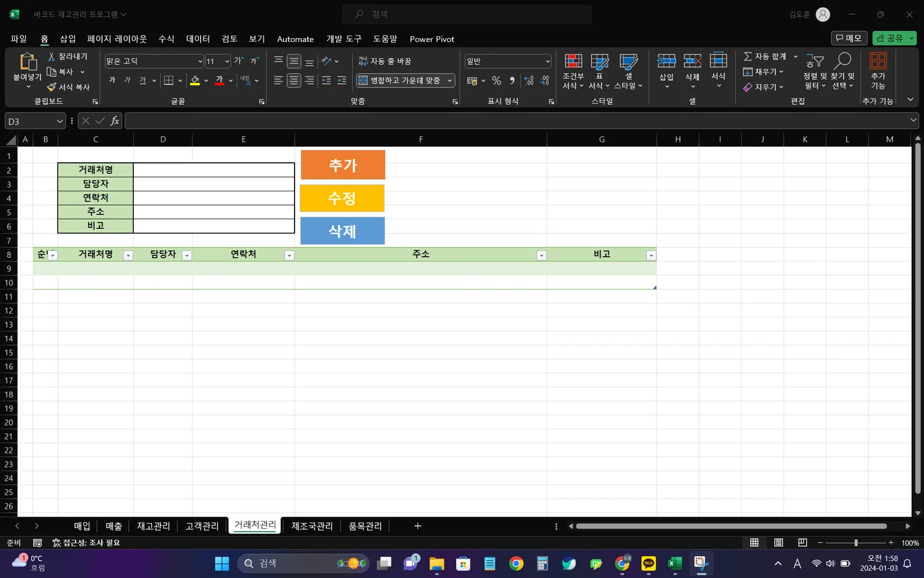Align text to middle vertically
This screenshot has width=924, height=578.
tap(294, 61)
